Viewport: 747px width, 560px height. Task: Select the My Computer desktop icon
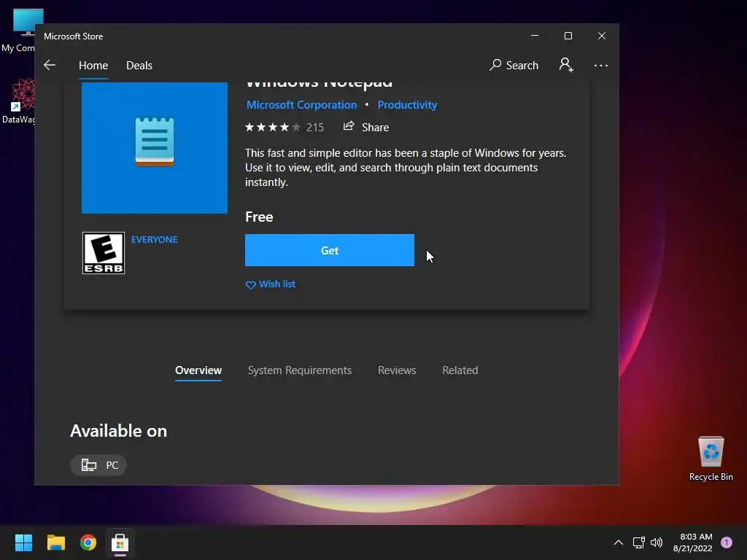(x=19, y=31)
